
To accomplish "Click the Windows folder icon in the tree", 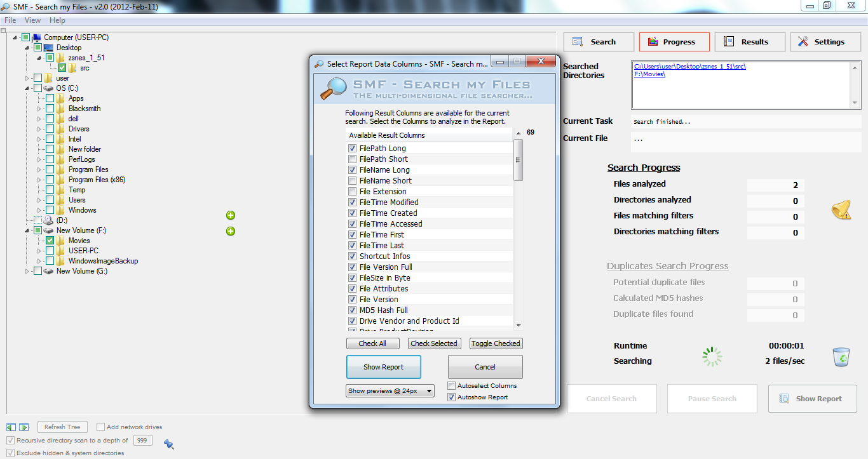I will pyautogui.click(x=60, y=210).
